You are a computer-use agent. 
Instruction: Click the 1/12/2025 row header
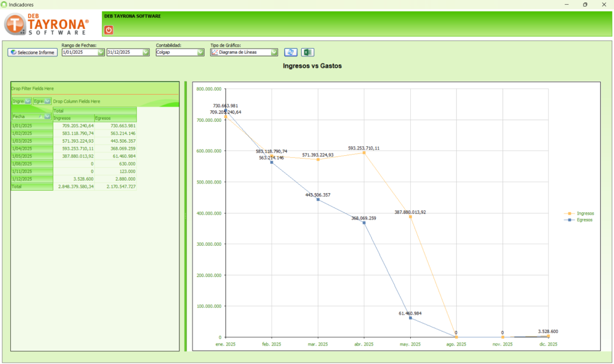[x=31, y=179]
